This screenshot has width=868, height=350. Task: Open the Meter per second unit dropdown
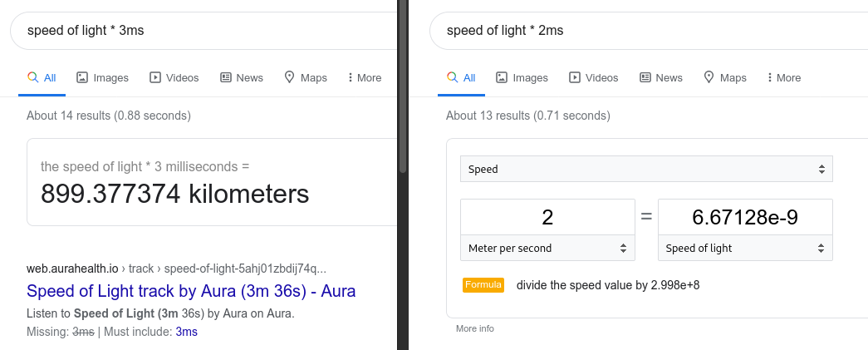pyautogui.click(x=547, y=248)
